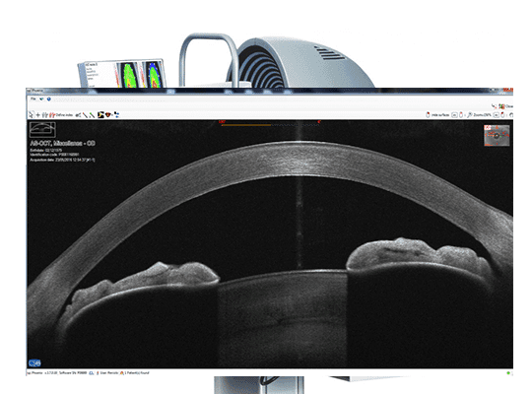Screen dimensions: 532x394
Task: Select the eye overview thumbnail
Action: [497, 136]
